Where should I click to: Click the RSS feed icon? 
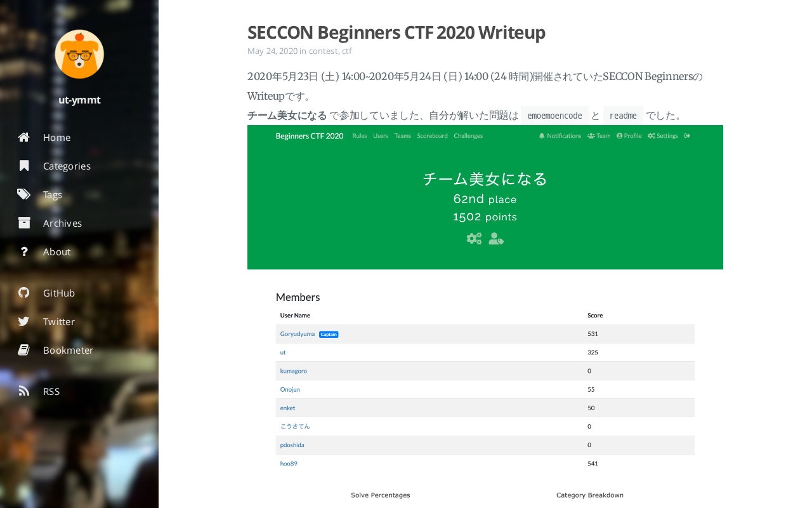[24, 391]
